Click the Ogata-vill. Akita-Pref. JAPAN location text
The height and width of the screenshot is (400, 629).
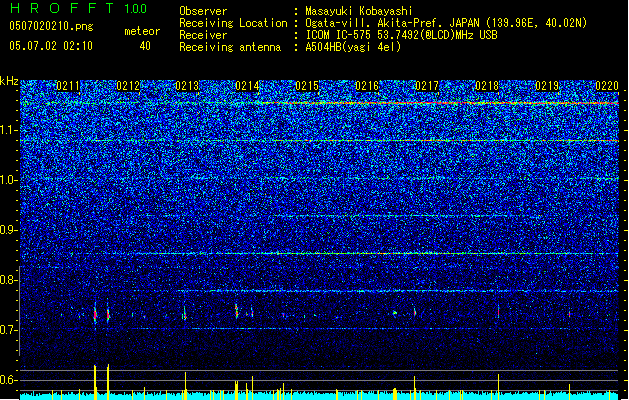[446, 23]
